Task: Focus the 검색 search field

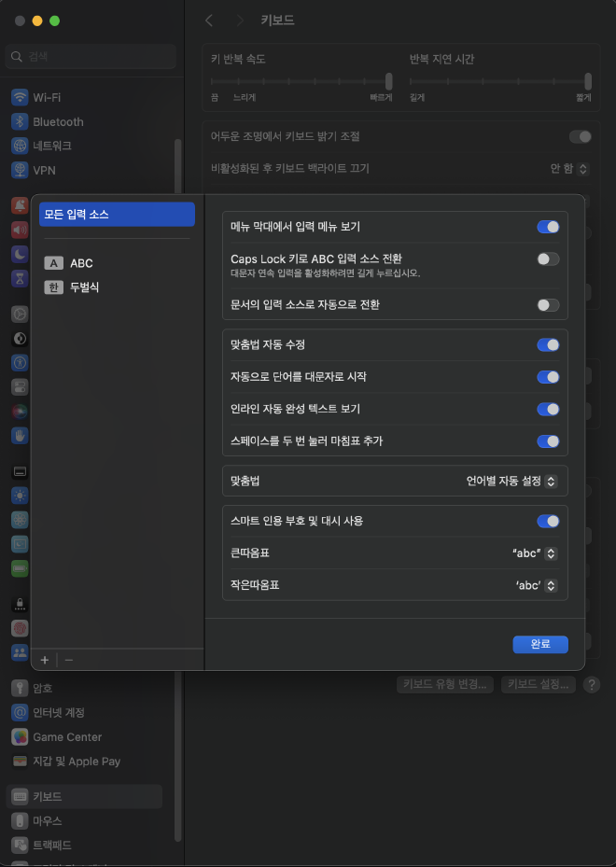Action: [91, 56]
